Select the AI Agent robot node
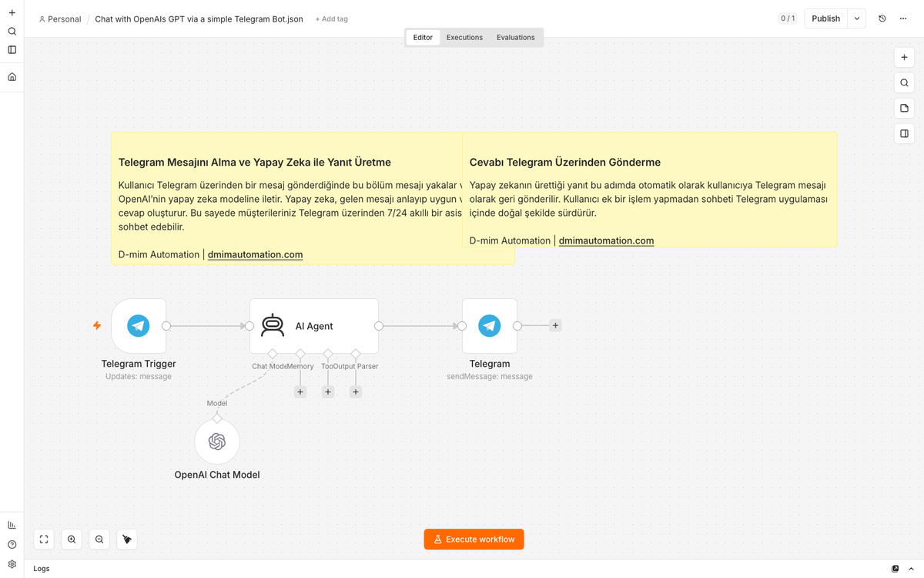This screenshot has height=578, width=924. point(314,326)
